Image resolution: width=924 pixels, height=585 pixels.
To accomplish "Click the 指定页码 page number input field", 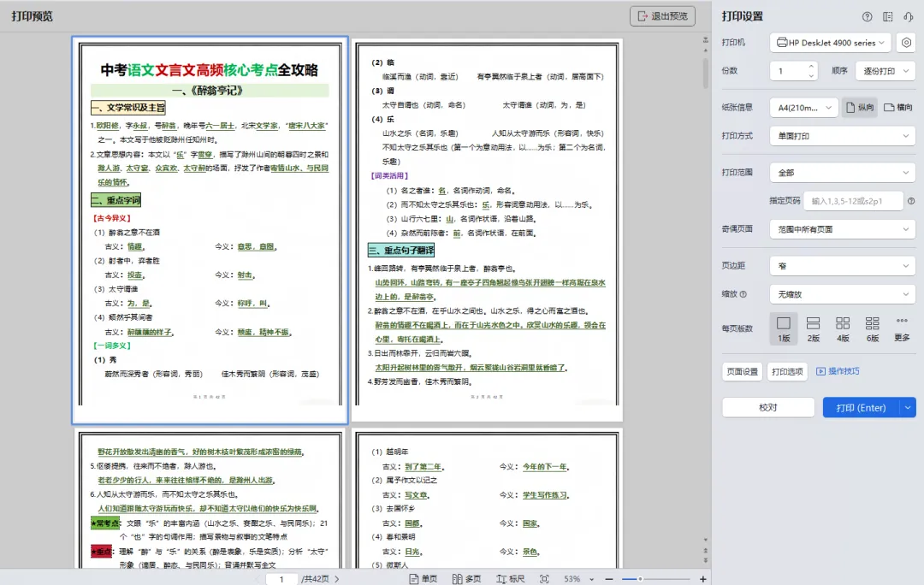I will [x=853, y=201].
